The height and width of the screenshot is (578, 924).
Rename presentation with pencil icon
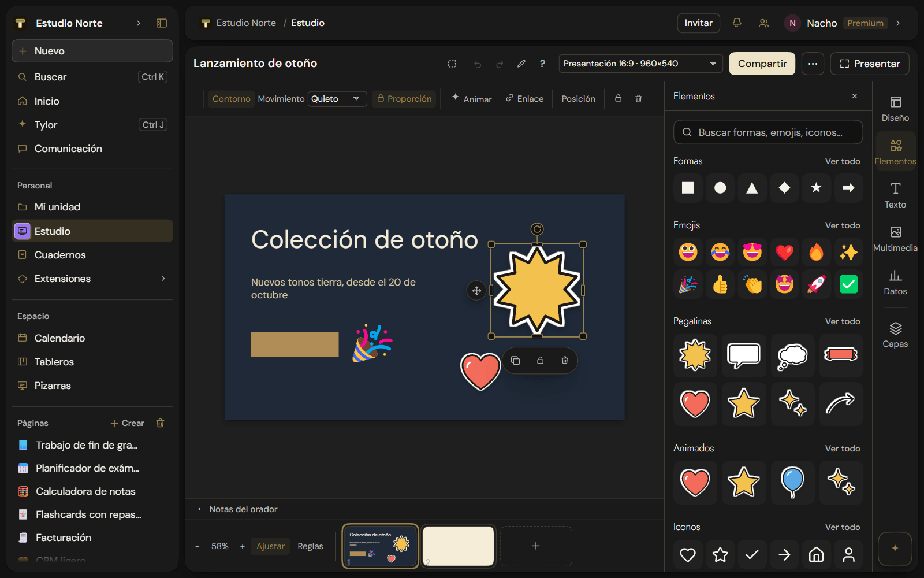click(521, 64)
